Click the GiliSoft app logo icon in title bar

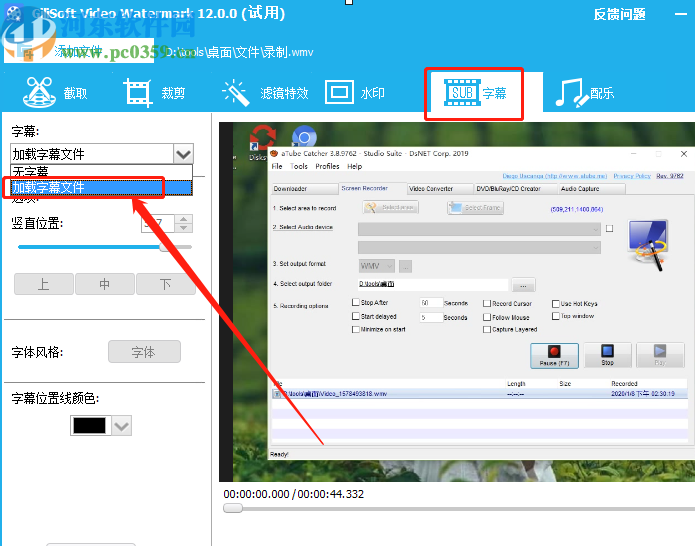coord(14,13)
